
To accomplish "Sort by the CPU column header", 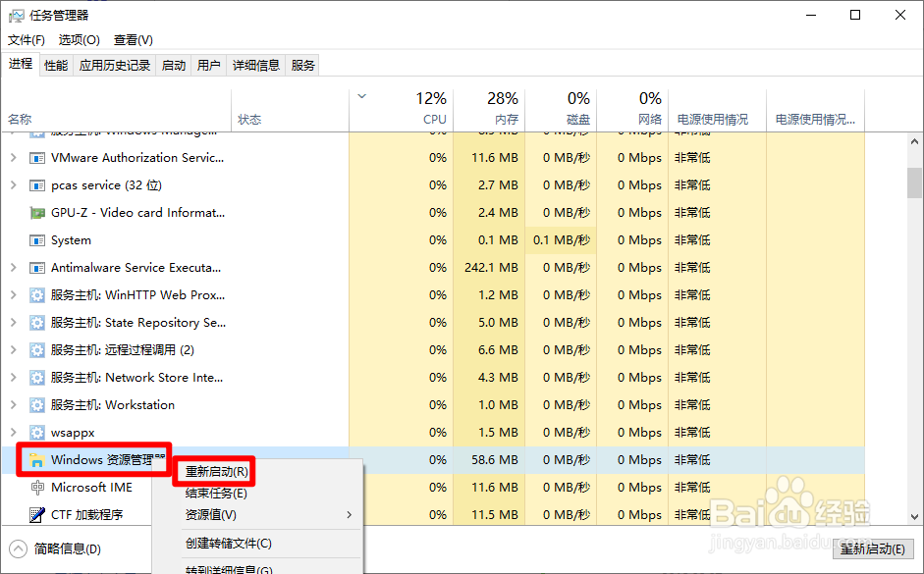I will pos(402,111).
